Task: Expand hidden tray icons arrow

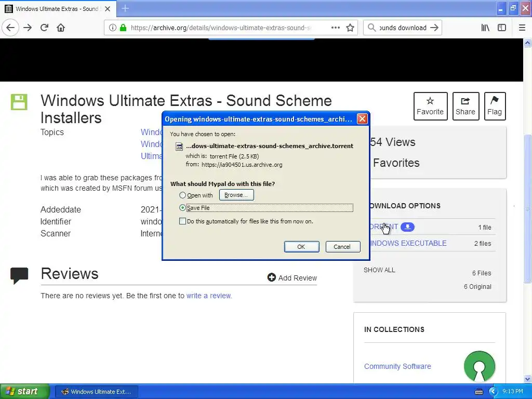Action: click(x=493, y=392)
